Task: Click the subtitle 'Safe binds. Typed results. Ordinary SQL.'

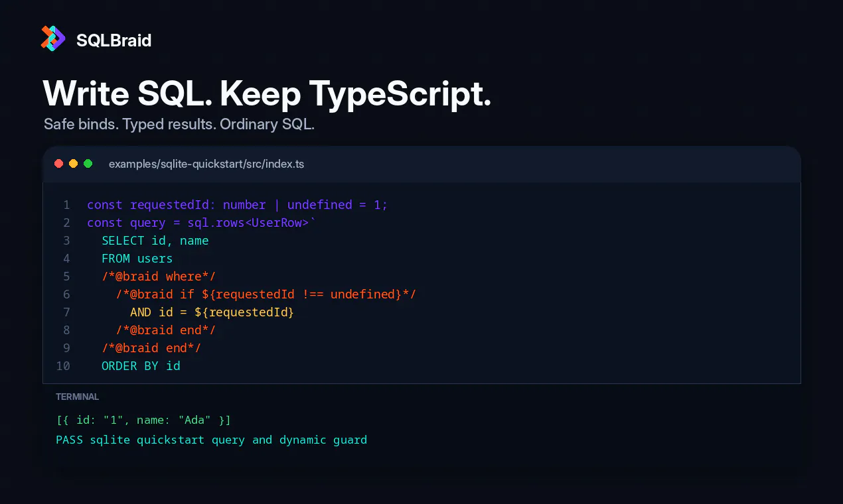Action: 179,125
